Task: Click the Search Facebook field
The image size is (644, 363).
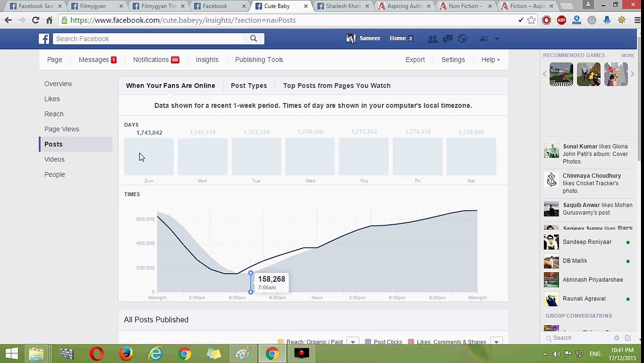Action: 149,39
